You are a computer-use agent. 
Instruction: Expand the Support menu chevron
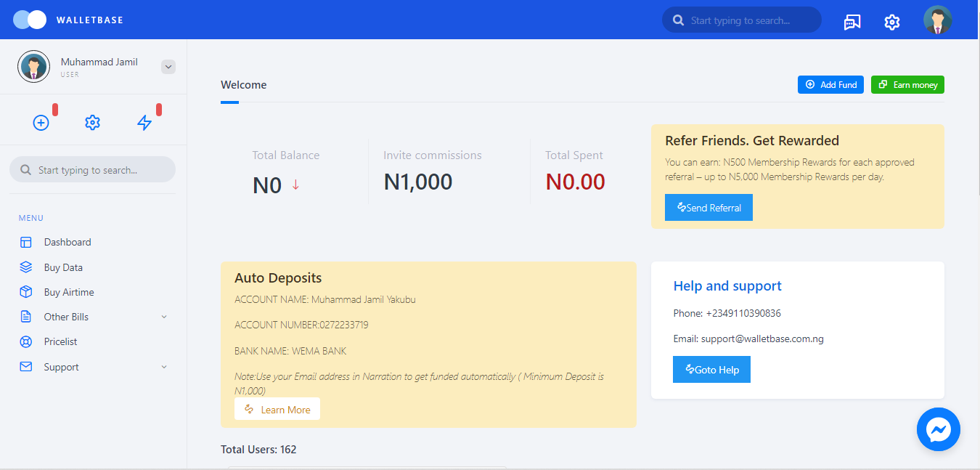coord(164,367)
